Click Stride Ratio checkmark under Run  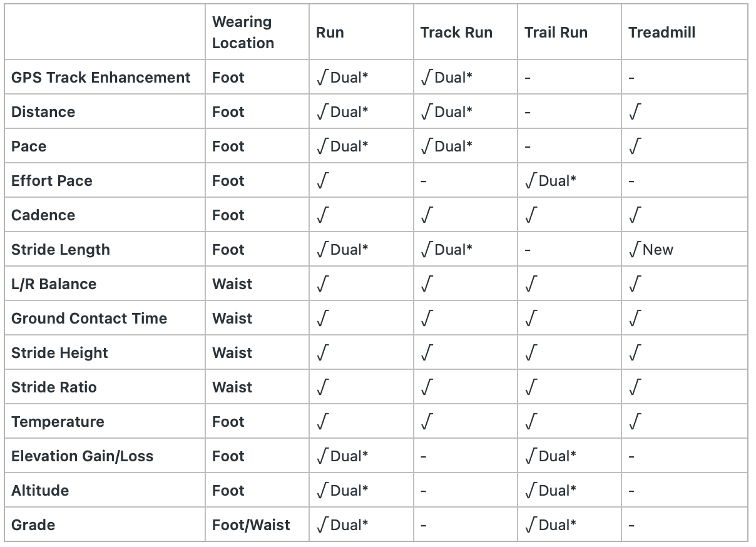pyautogui.click(x=322, y=387)
